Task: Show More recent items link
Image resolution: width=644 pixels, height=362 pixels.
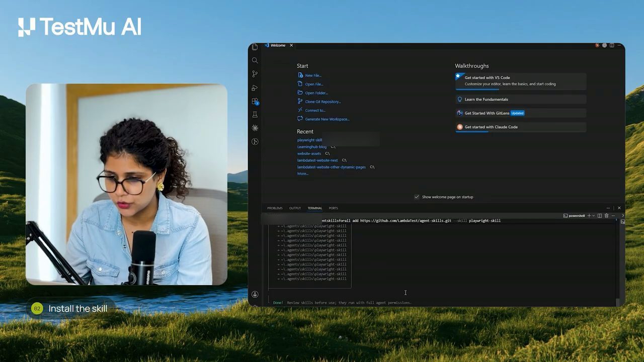Action: point(302,173)
